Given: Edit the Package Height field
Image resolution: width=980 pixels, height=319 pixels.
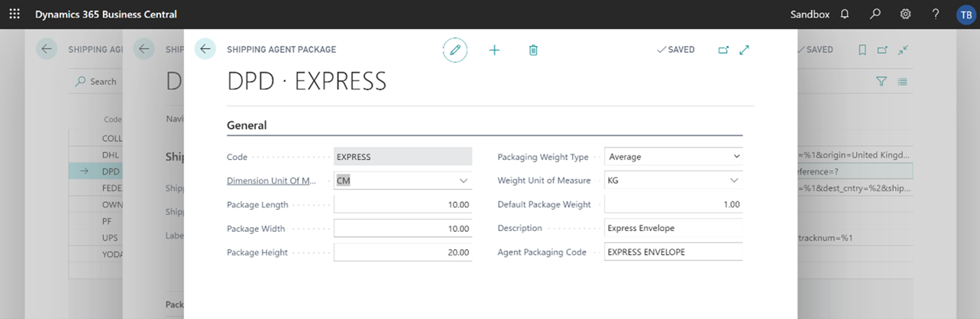Looking at the screenshot, I should click(403, 252).
